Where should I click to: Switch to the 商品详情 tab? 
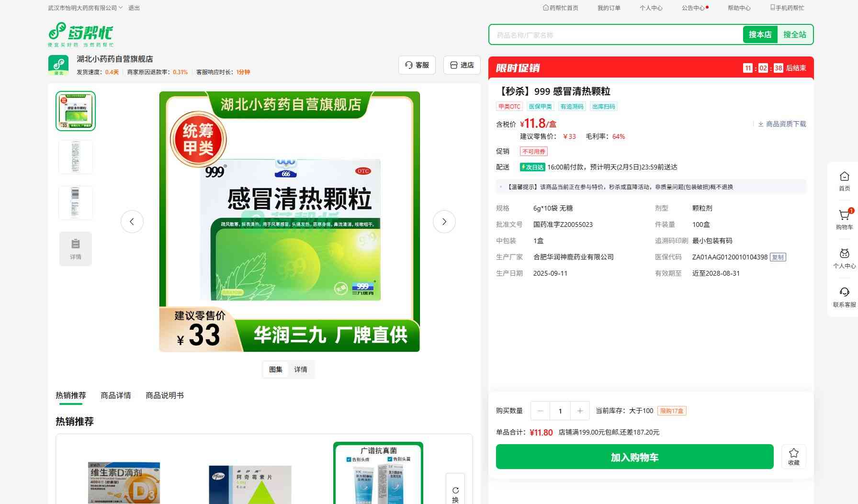pos(115,395)
